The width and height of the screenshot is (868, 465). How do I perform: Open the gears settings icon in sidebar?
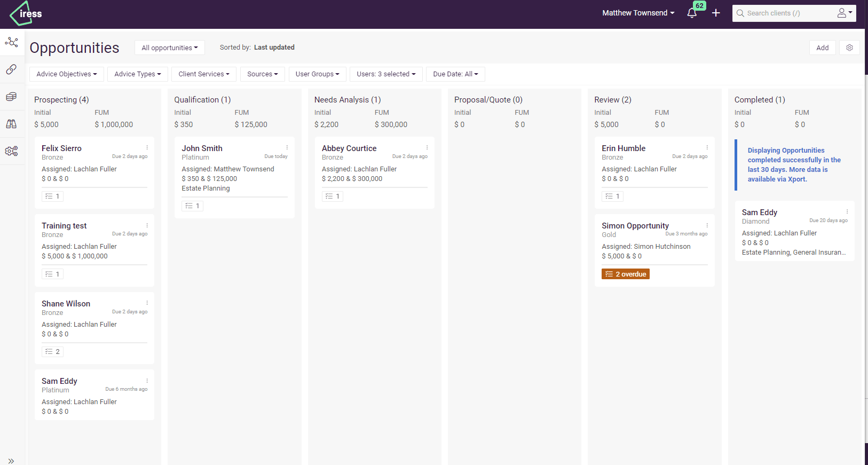(x=12, y=151)
